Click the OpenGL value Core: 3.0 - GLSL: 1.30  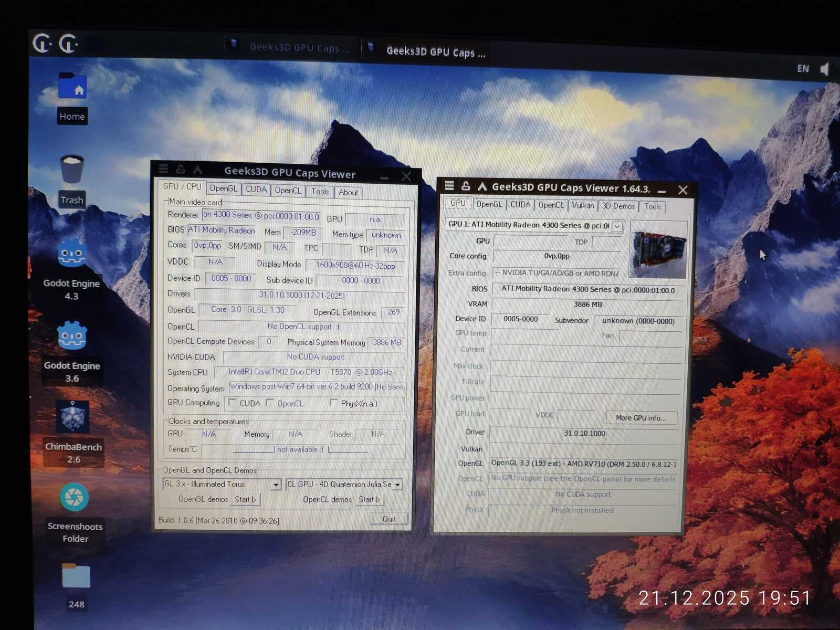click(x=248, y=310)
